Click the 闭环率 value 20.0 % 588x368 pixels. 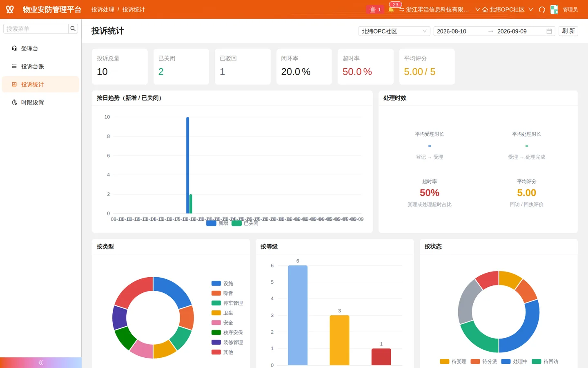tap(296, 72)
